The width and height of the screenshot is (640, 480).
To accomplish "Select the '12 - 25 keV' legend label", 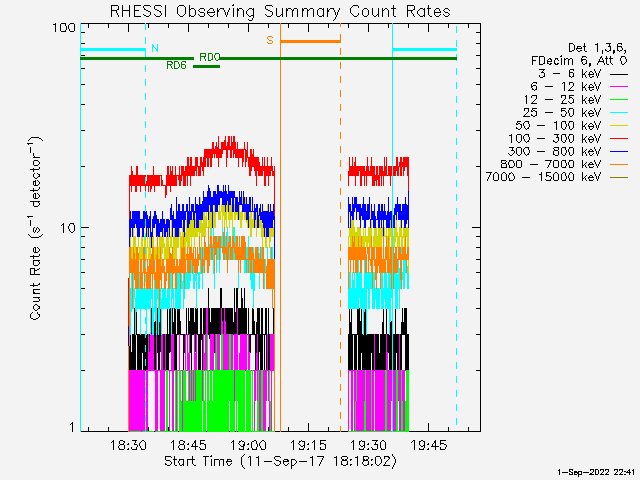I will tap(562, 100).
